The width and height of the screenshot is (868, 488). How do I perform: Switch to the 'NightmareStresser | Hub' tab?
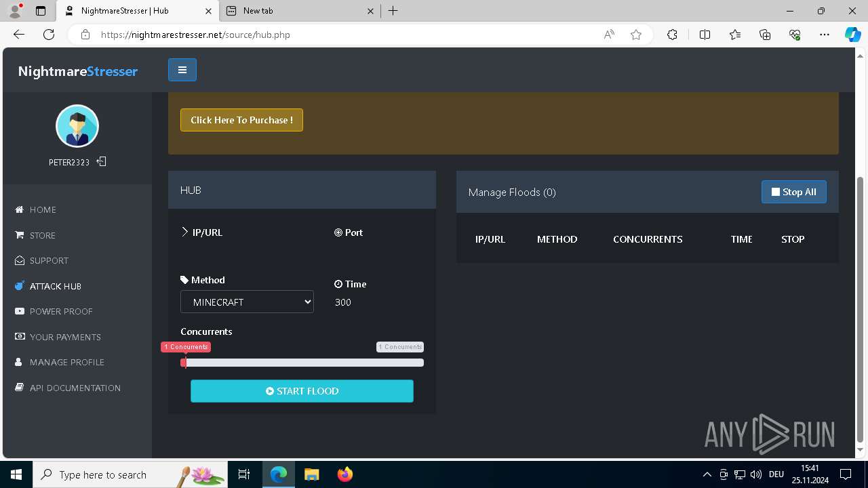138,11
